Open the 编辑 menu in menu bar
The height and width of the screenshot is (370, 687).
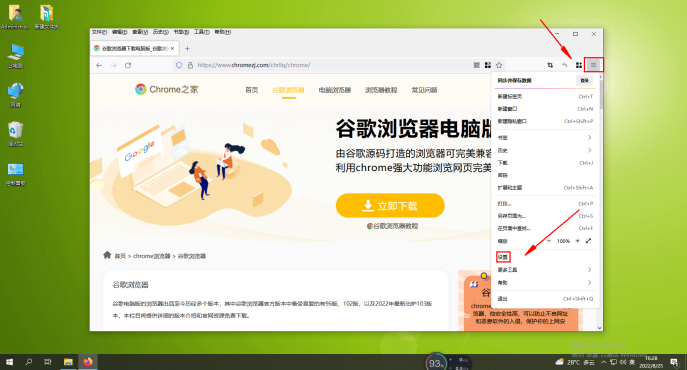click(x=120, y=32)
